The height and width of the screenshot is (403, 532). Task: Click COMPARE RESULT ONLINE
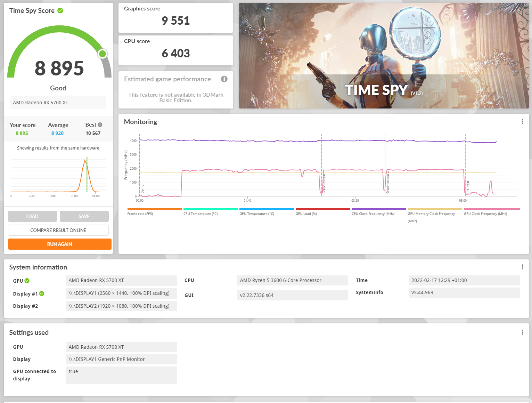(x=58, y=230)
